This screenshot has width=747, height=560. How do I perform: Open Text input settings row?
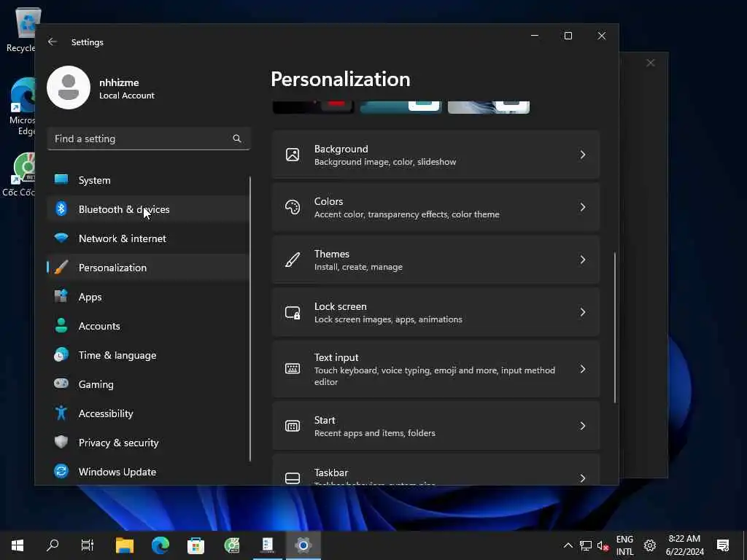point(436,369)
